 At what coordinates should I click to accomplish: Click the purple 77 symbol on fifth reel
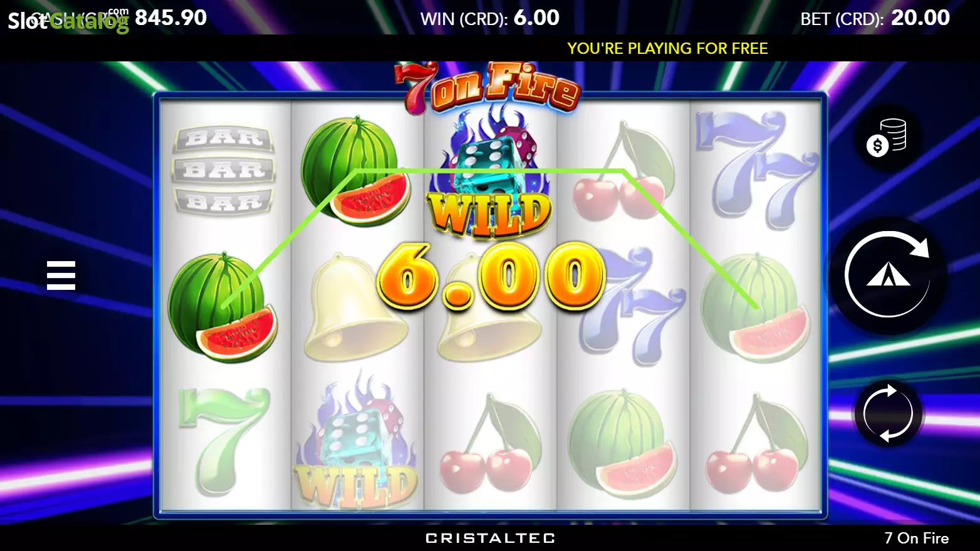[757, 170]
